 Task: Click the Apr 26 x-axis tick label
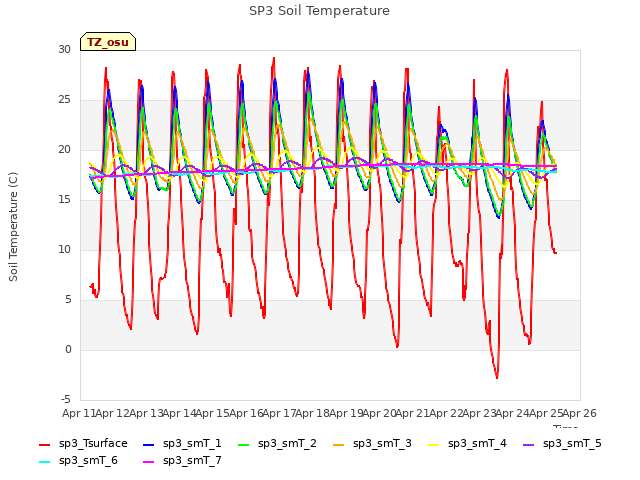coord(580,413)
